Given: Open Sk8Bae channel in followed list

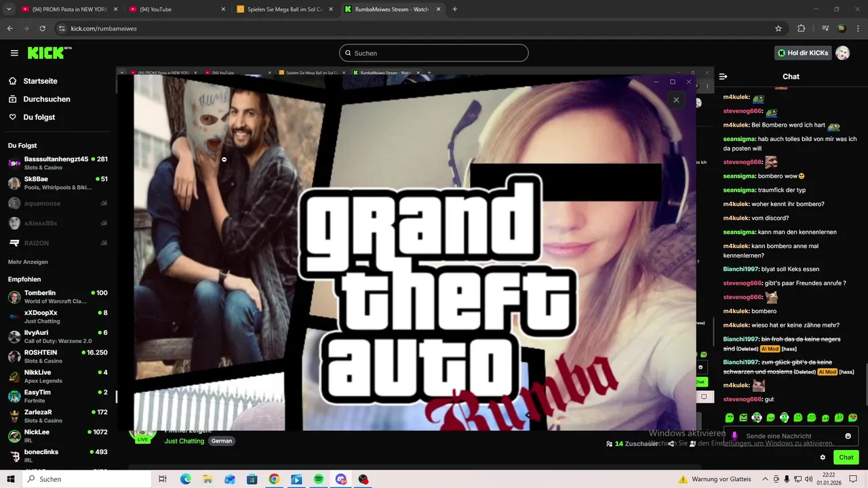Looking at the screenshot, I should [x=58, y=183].
